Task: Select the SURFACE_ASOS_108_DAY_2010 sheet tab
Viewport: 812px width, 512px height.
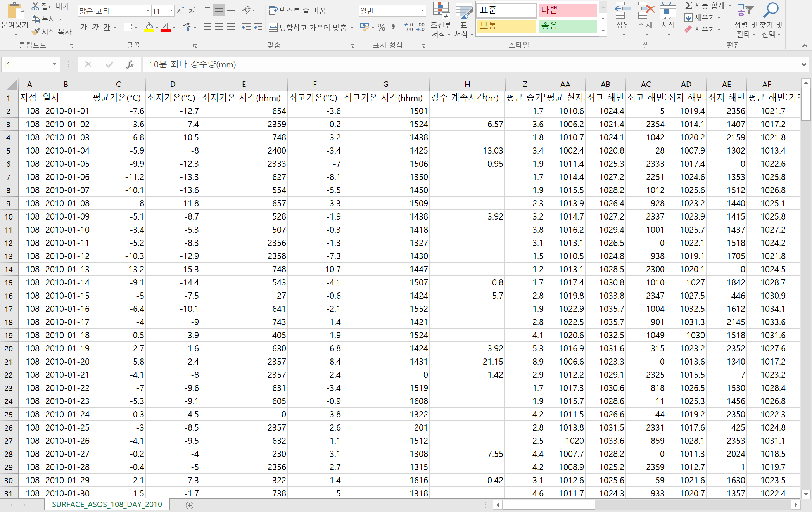Action: [x=107, y=504]
